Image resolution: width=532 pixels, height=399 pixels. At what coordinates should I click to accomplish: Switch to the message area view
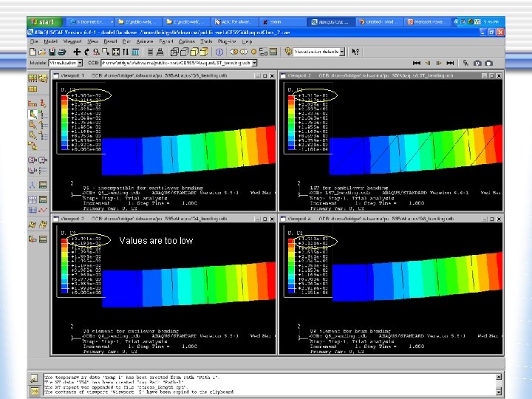click(34, 378)
